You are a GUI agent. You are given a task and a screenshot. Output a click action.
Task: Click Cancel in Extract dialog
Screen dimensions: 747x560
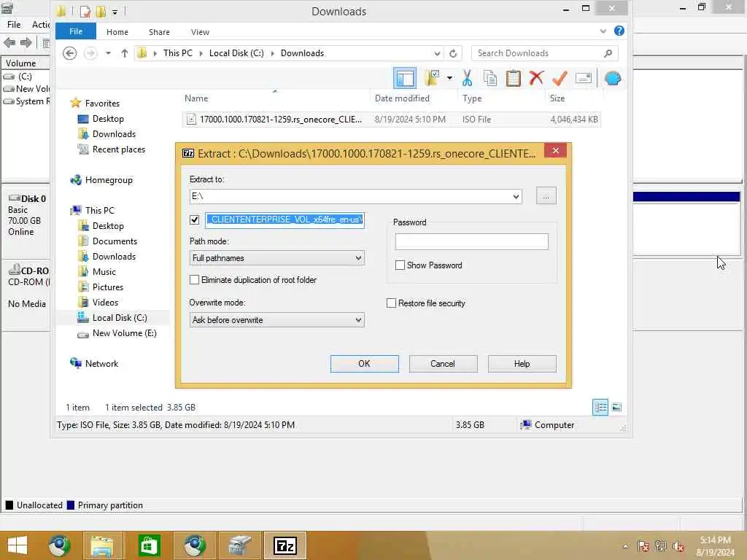point(443,364)
